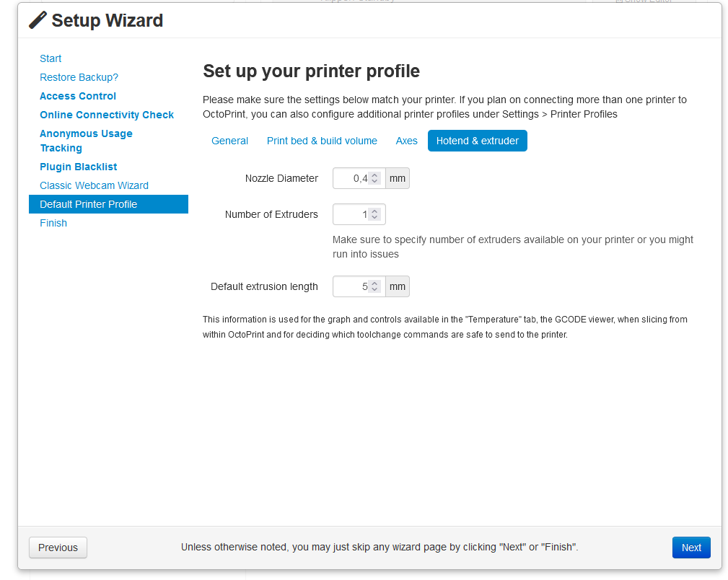
Task: Click the Number of Extruders field
Action: pyautogui.click(x=351, y=214)
